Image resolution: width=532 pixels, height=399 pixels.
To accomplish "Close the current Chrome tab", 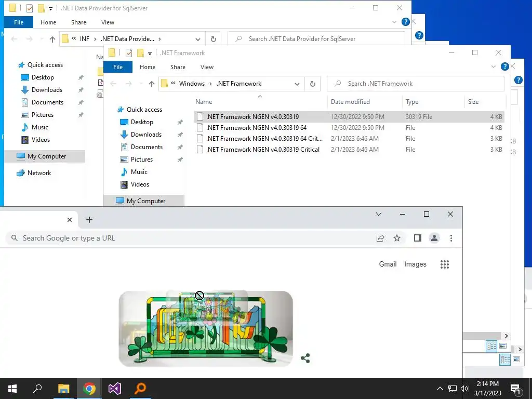I will coord(70,220).
